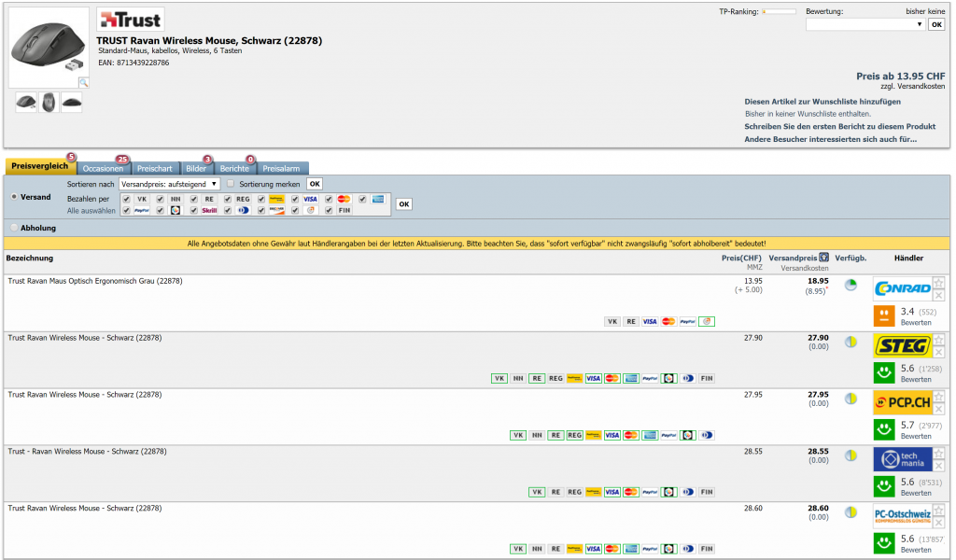Open the Preischart tab
Image resolution: width=956 pixels, height=560 pixels.
pos(154,168)
